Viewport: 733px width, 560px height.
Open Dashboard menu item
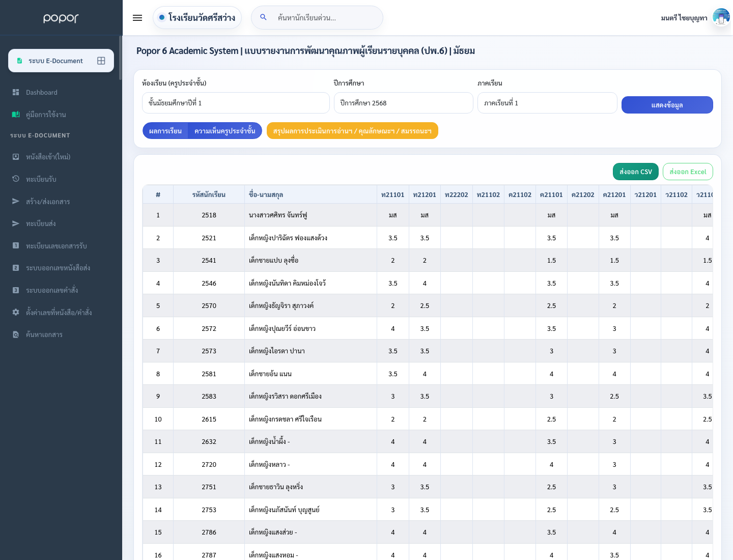click(x=61, y=92)
